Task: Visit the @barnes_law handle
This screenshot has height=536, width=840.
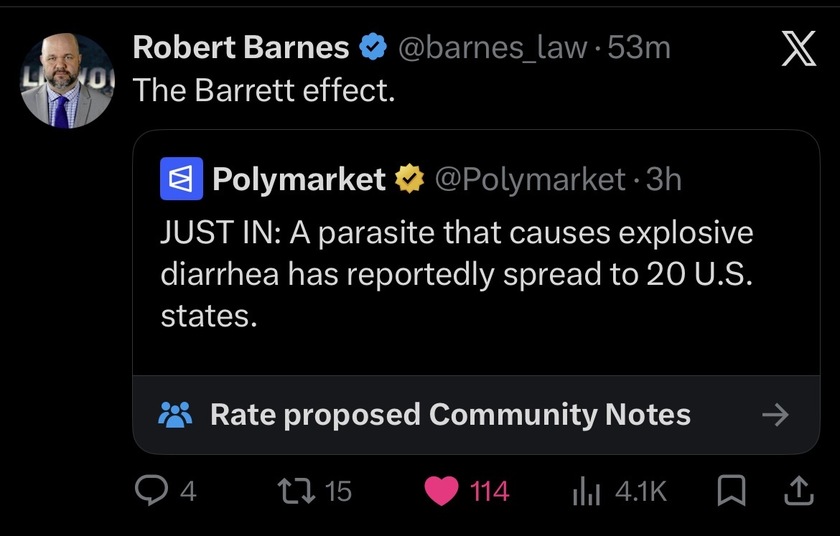Action: 493,48
